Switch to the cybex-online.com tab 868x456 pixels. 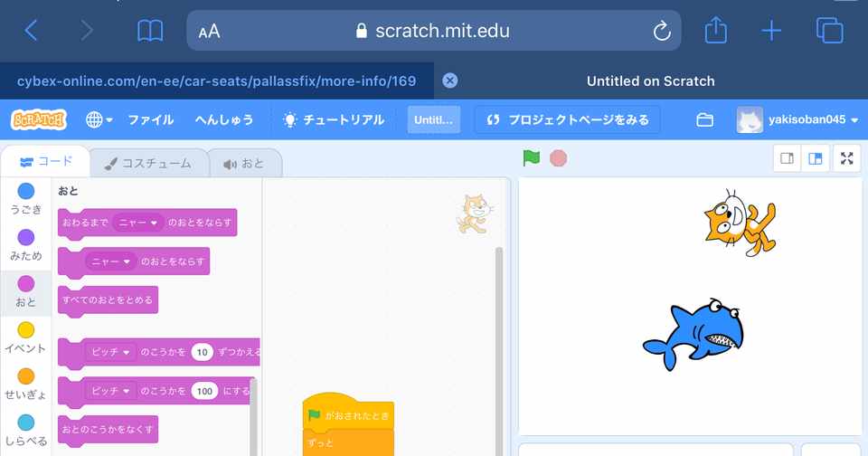coord(216,81)
